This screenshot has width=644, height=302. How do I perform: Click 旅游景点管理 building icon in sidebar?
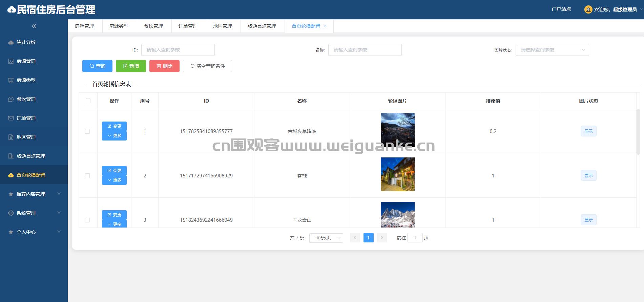click(11, 156)
